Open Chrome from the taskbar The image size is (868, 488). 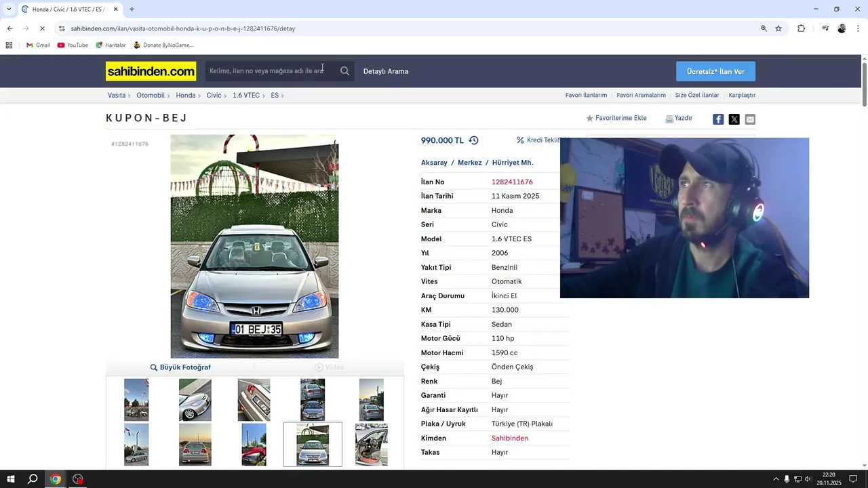pos(56,479)
